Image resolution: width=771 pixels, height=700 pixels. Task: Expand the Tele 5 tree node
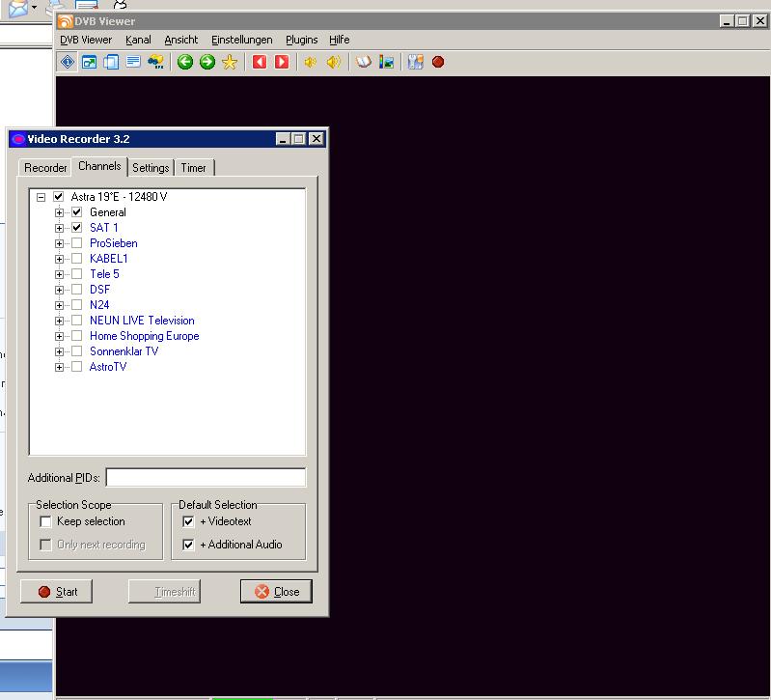tap(59, 274)
